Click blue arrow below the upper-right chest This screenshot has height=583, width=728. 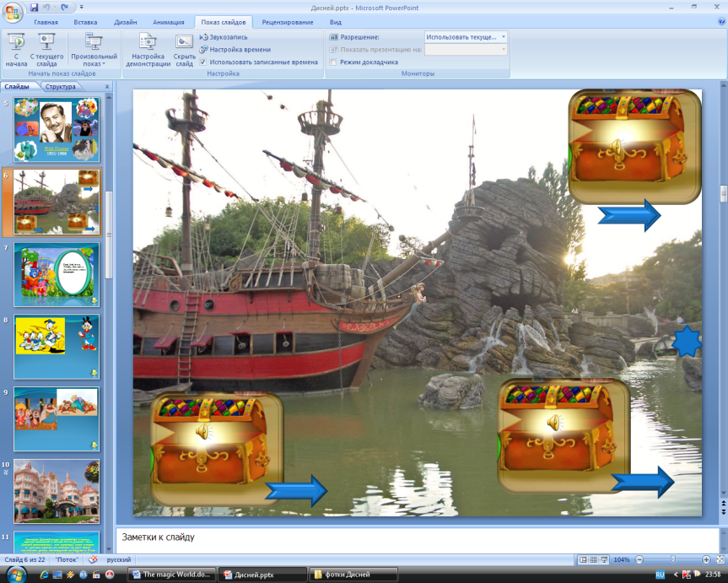(x=629, y=215)
